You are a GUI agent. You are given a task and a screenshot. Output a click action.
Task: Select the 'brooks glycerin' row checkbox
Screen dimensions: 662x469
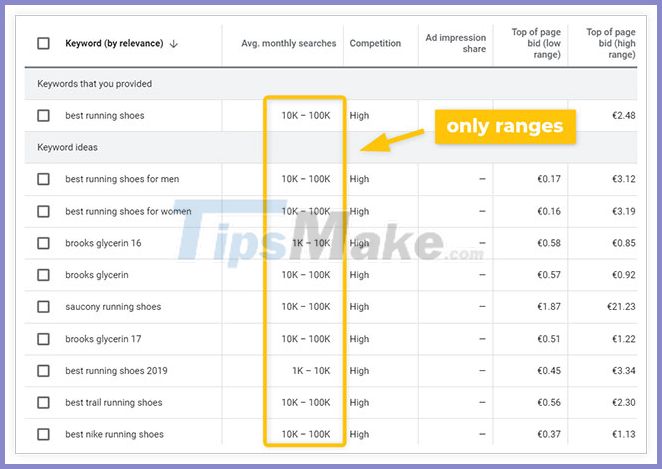tap(43, 275)
